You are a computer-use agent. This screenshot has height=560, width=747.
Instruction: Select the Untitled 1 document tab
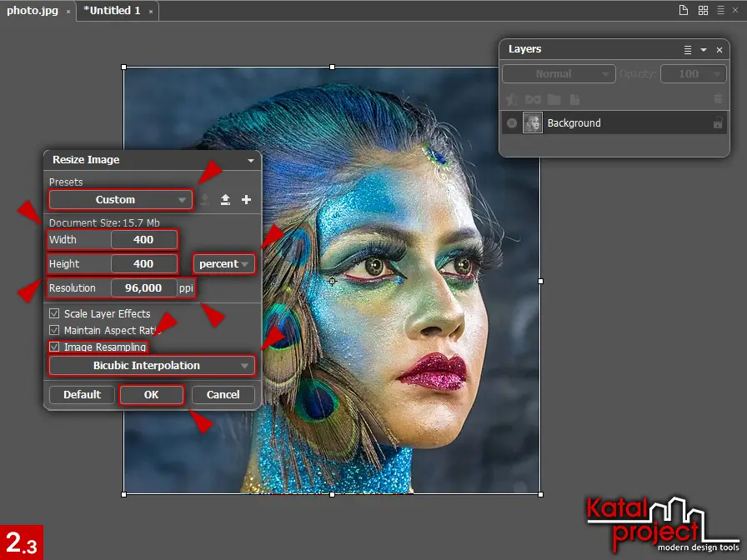[x=112, y=11]
